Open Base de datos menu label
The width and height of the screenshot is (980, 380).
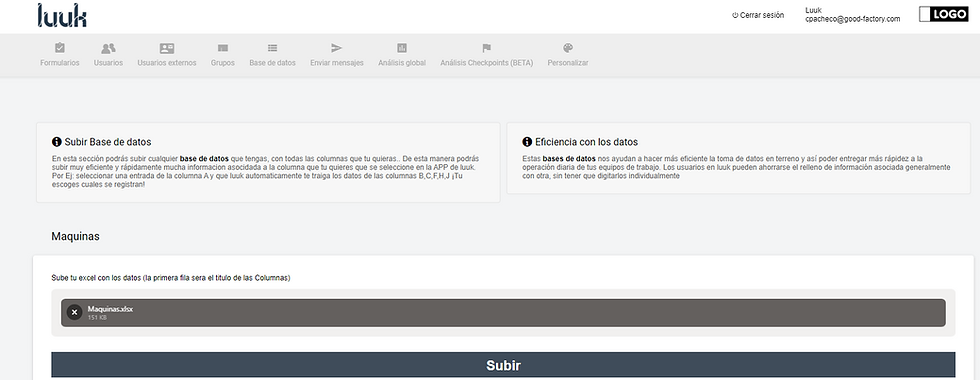(272, 63)
